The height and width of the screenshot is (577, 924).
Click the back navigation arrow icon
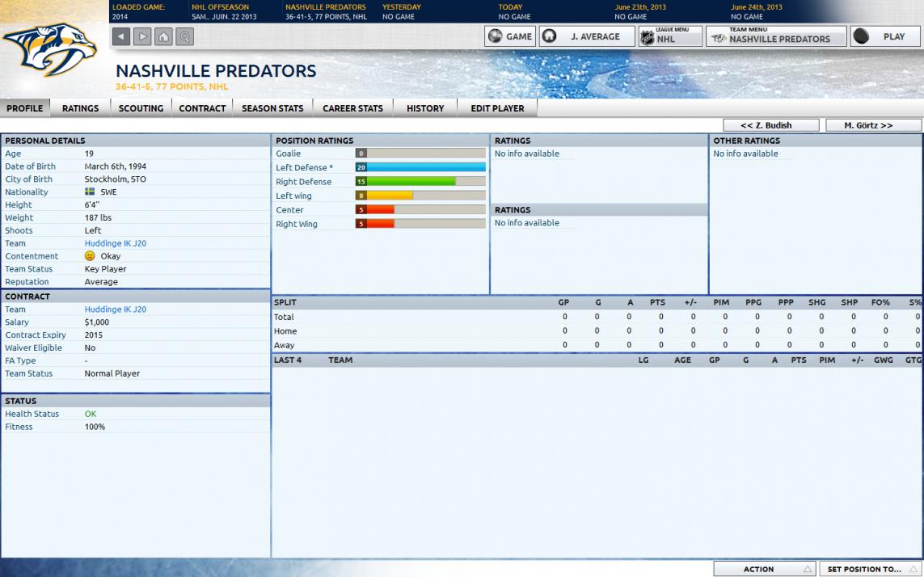point(121,36)
